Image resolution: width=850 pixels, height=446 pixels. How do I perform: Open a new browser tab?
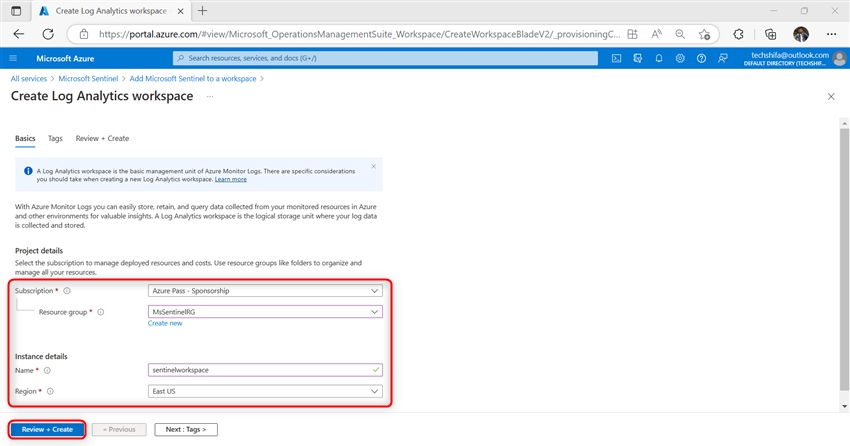pyautogui.click(x=202, y=11)
